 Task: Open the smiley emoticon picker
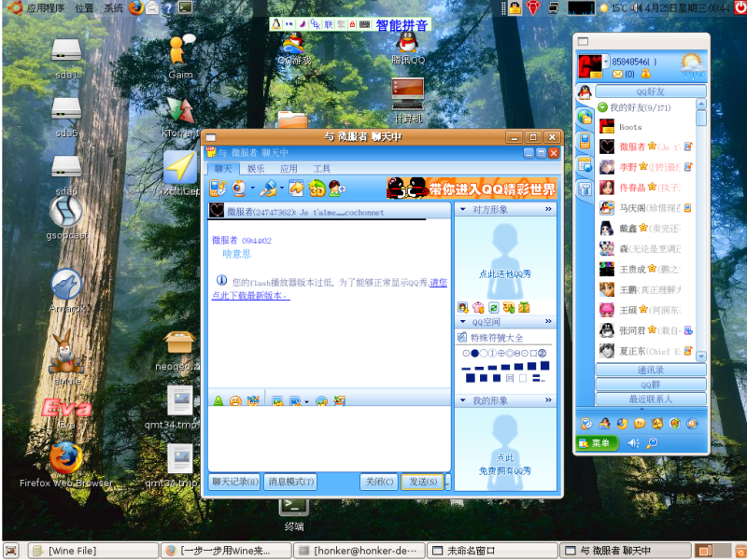235,401
